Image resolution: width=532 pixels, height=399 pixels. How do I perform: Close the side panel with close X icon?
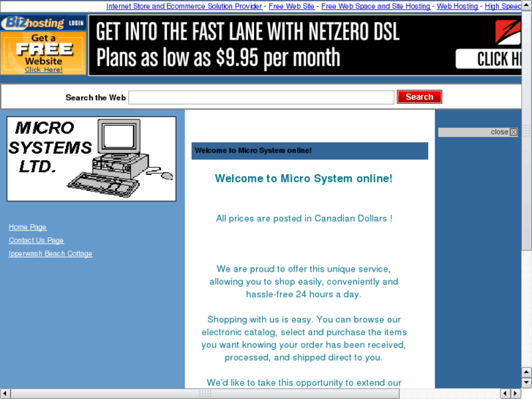[514, 132]
